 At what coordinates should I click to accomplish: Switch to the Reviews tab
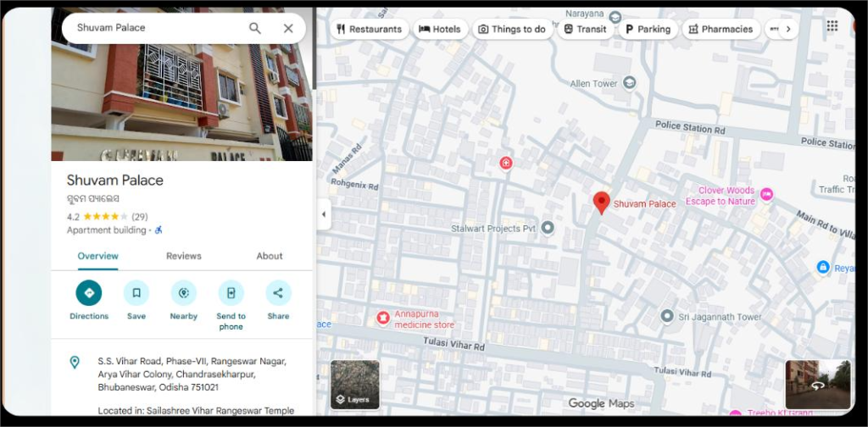point(183,256)
